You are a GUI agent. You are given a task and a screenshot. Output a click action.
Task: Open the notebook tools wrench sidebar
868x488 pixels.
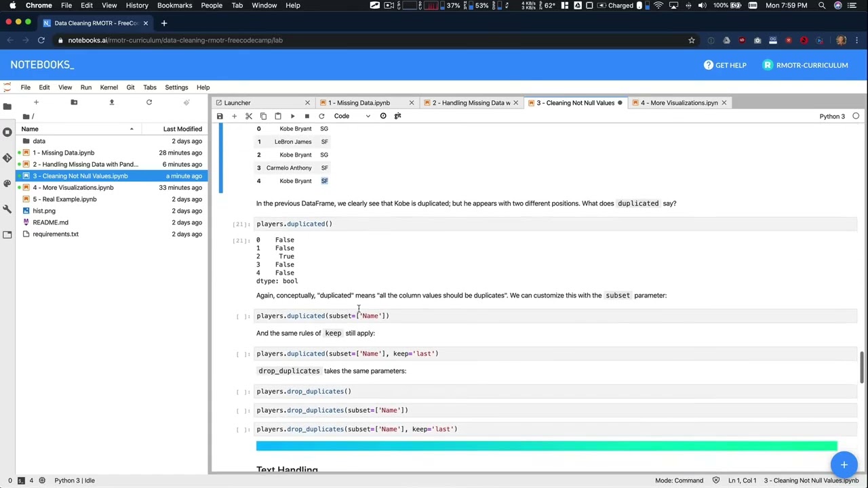[x=7, y=209]
